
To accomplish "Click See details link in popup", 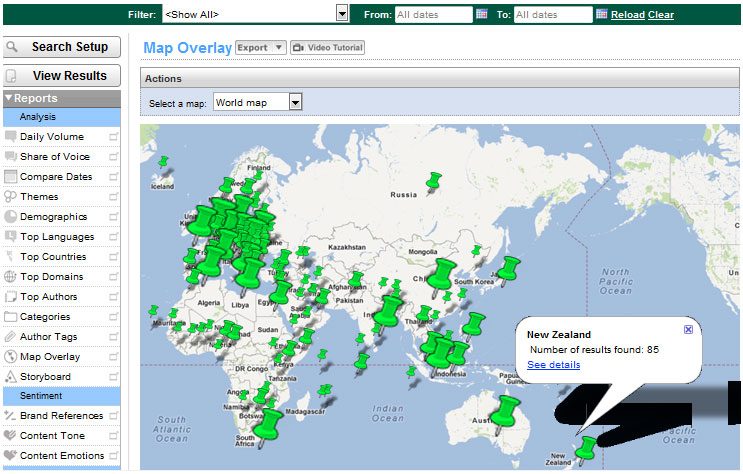I will coord(553,365).
